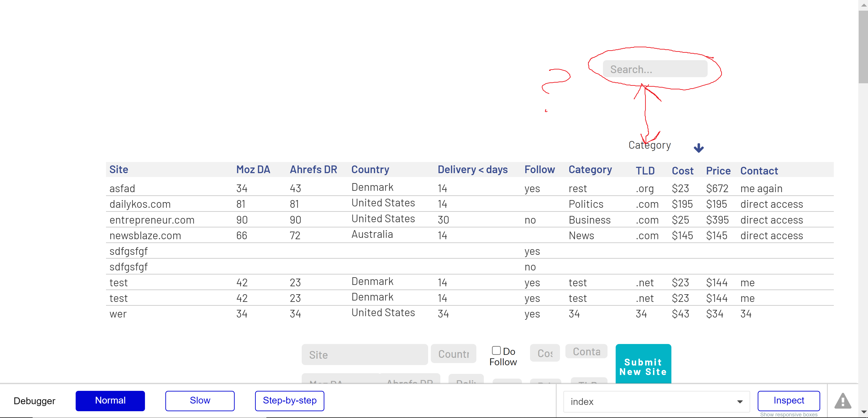Click the Country input field
This screenshot has width=868, height=418.
tap(453, 354)
